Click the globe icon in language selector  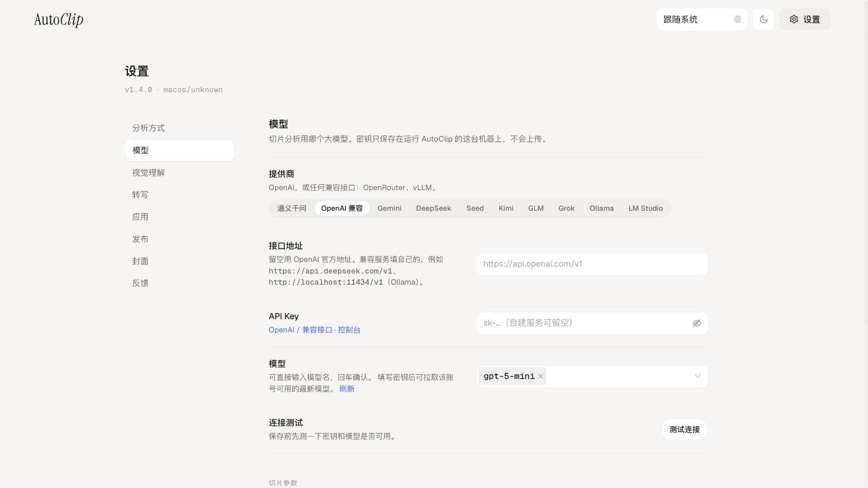[x=738, y=19]
